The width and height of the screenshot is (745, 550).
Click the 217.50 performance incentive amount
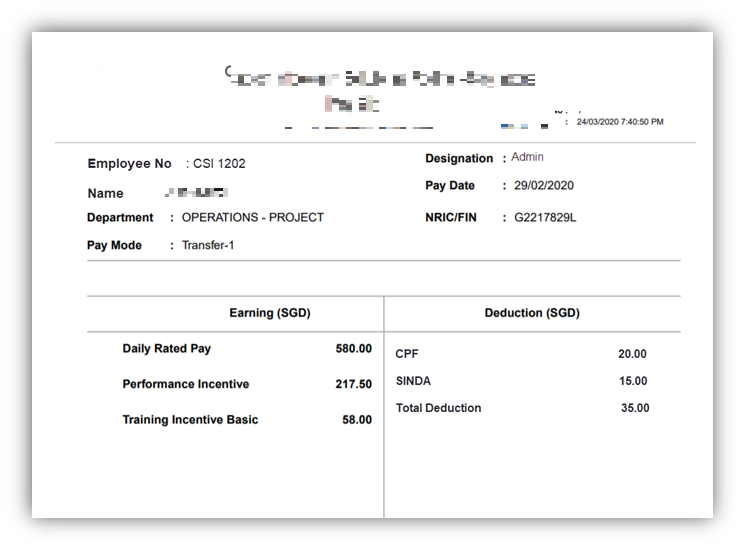click(353, 384)
